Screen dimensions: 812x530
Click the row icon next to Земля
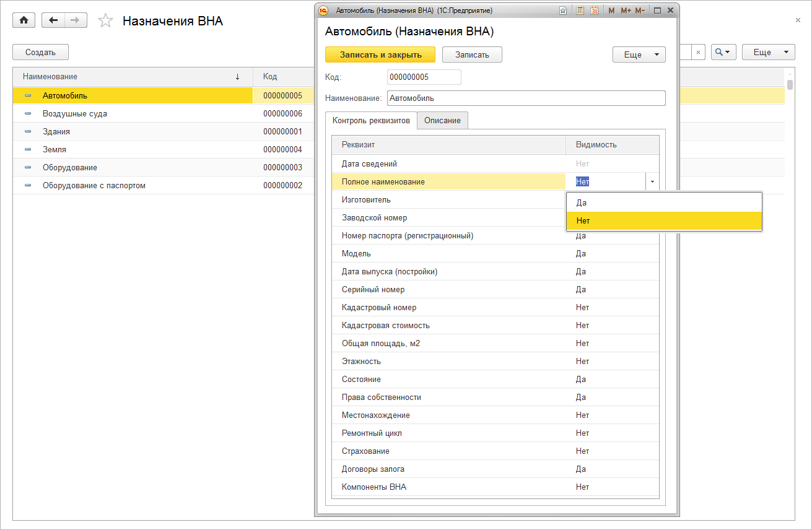pos(28,149)
